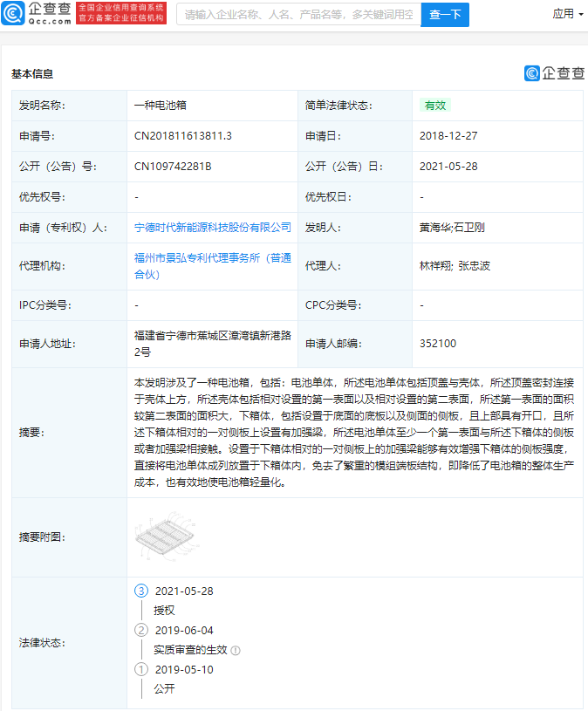The width and height of the screenshot is (588, 711).
Task: Click the application number CN201811613811.3
Action: pos(182,136)
